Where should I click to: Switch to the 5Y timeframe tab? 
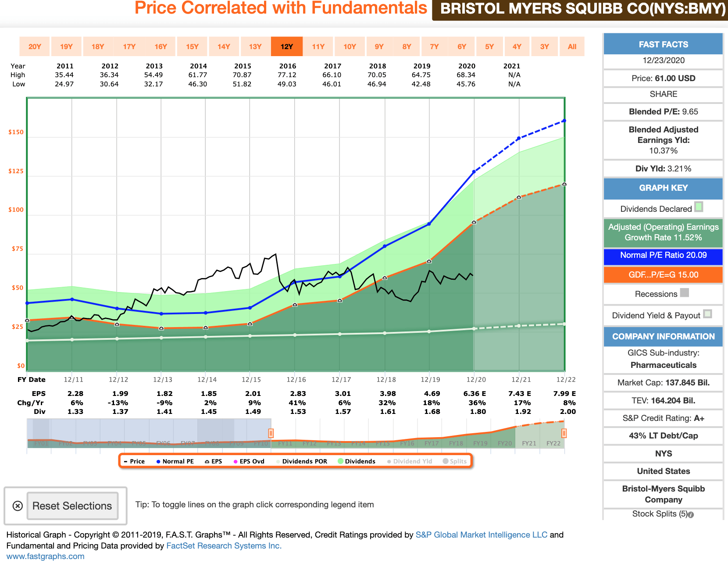tap(489, 46)
